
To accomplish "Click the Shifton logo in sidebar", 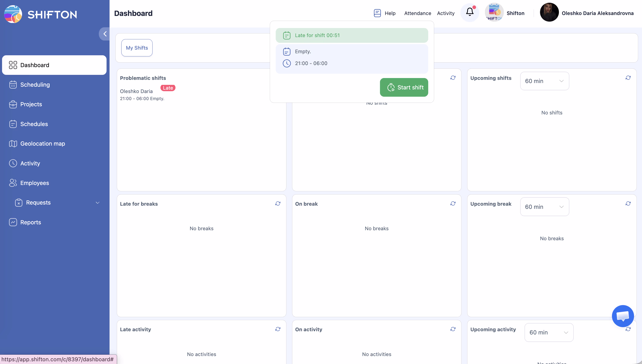I will pos(41,14).
